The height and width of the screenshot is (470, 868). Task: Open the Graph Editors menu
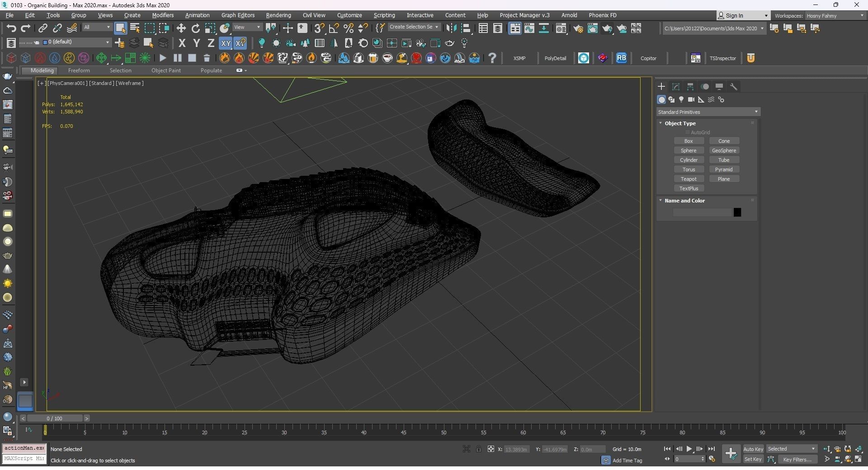click(x=238, y=15)
